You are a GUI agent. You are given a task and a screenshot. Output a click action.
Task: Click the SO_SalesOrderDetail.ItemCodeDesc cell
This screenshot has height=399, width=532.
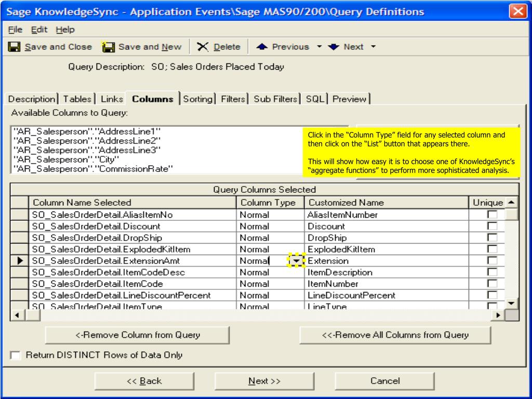coord(132,272)
